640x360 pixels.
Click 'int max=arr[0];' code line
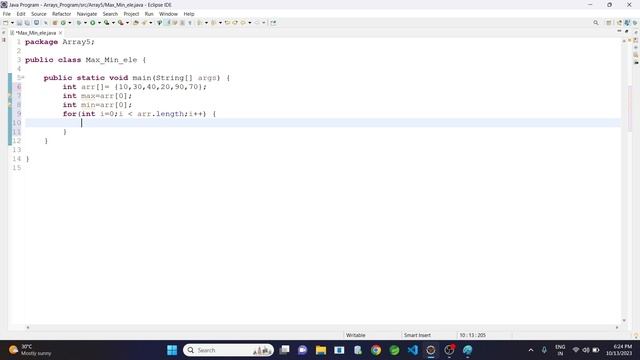[x=97, y=96]
